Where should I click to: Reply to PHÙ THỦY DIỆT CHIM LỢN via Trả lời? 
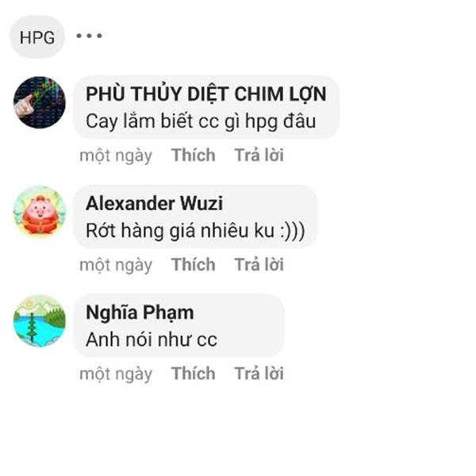[259, 155]
